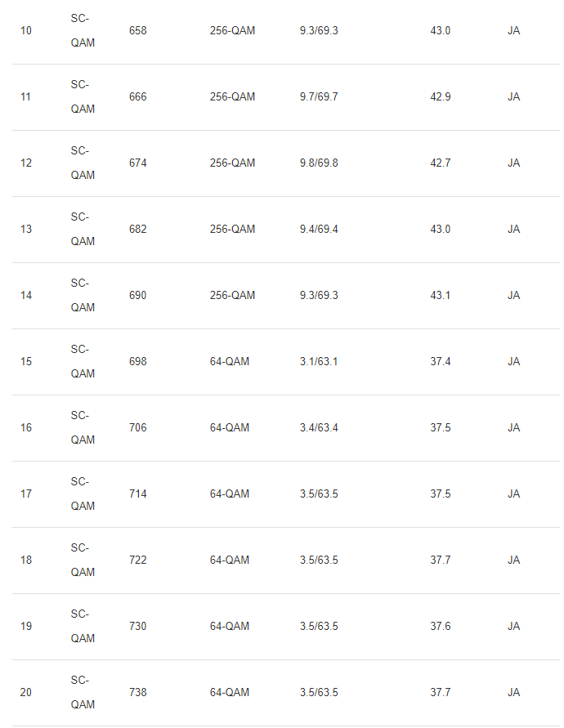The image size is (564, 728).
Task: Click channel number 10 cell
Action: click(x=26, y=31)
